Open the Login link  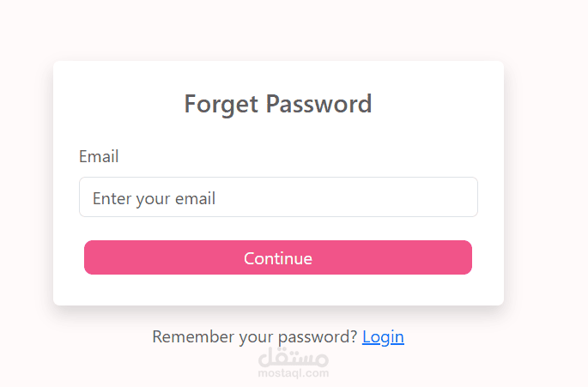[x=383, y=336]
